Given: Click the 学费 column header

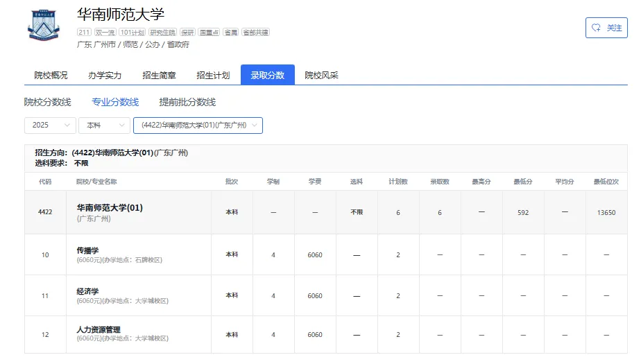Looking at the screenshot, I should [315, 182].
